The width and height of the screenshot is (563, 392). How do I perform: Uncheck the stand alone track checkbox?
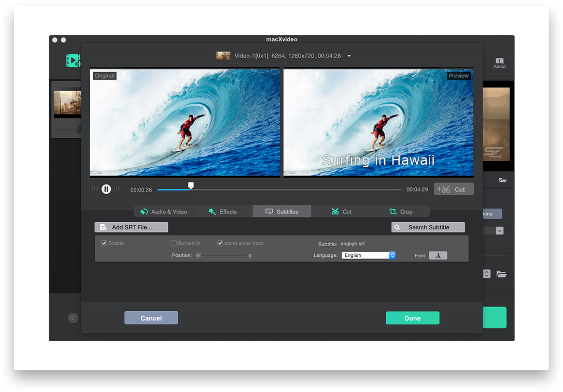click(220, 243)
